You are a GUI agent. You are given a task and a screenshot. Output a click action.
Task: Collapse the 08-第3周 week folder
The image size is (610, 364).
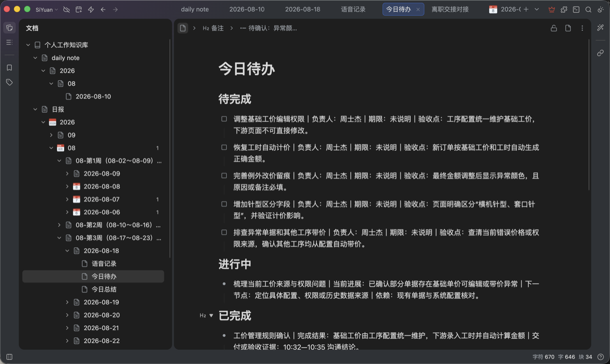(x=59, y=238)
